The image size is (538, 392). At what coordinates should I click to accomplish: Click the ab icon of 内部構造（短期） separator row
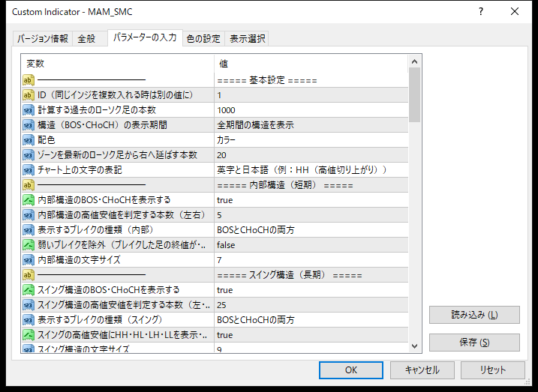[x=29, y=185]
